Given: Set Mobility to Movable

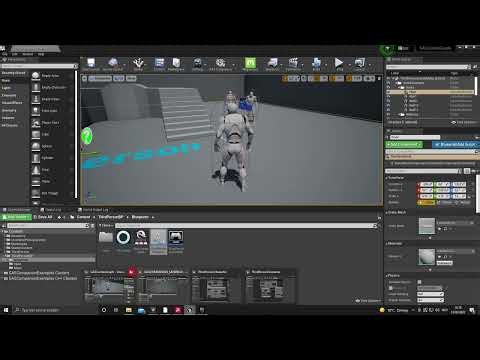Looking at the screenshot, I should coord(464,202).
